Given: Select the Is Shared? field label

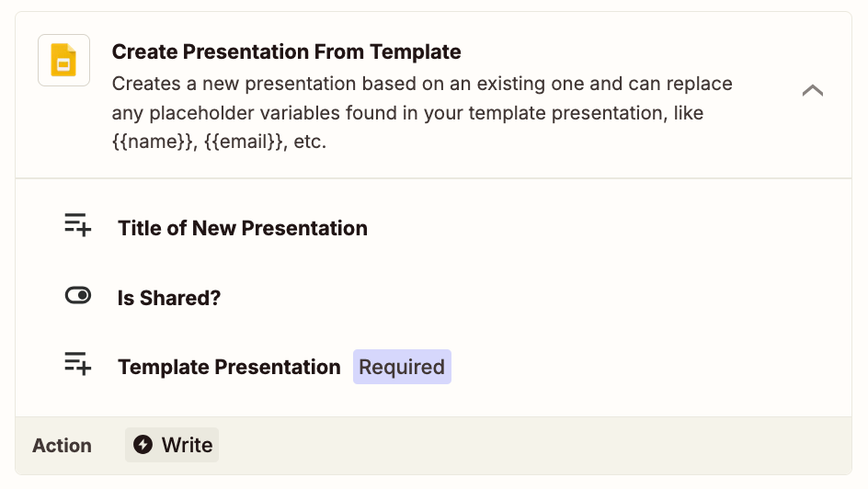Looking at the screenshot, I should point(169,298).
